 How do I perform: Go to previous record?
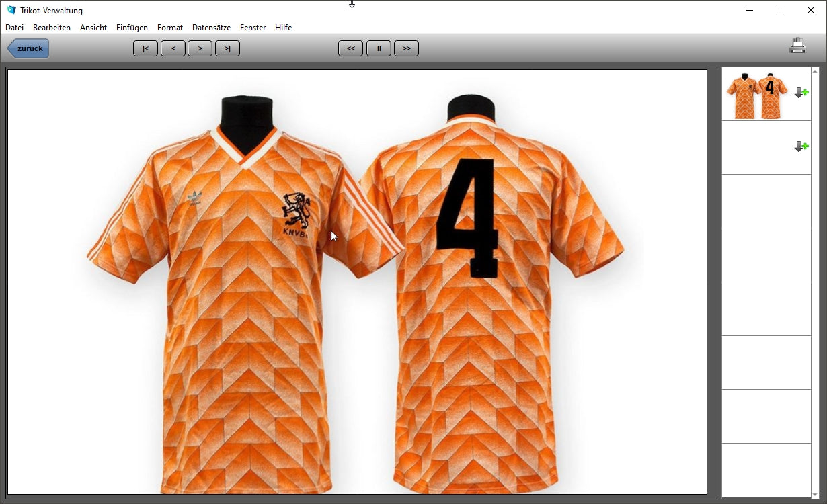[x=173, y=48]
